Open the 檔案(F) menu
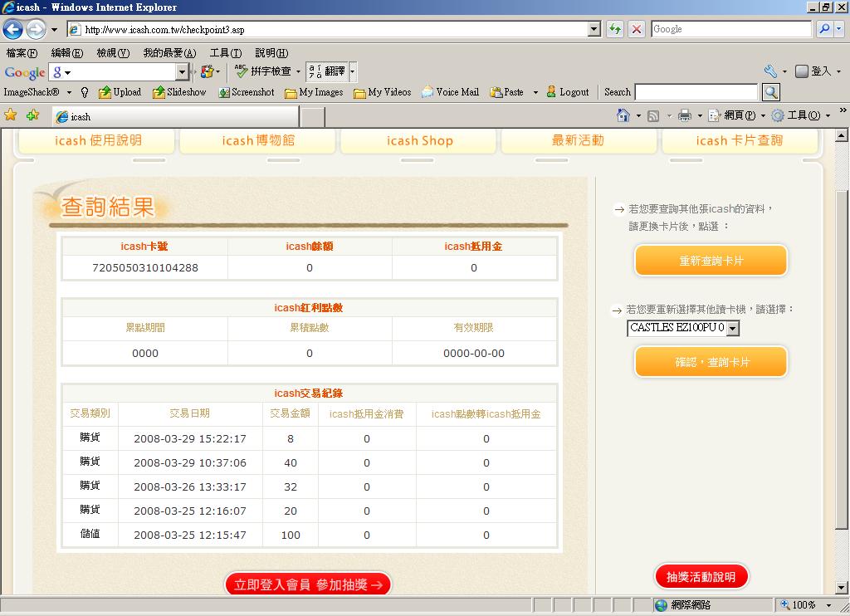The width and height of the screenshot is (850, 616). click(22, 52)
